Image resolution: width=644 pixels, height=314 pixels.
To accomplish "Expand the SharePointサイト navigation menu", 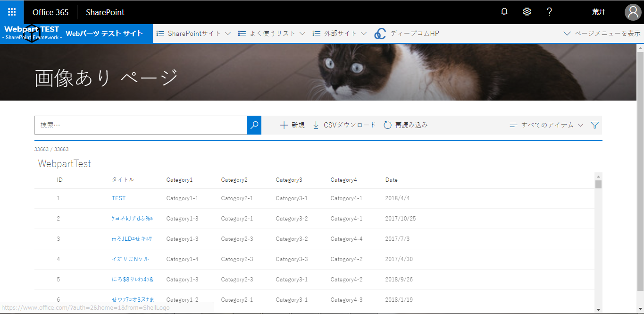I will [x=193, y=34].
